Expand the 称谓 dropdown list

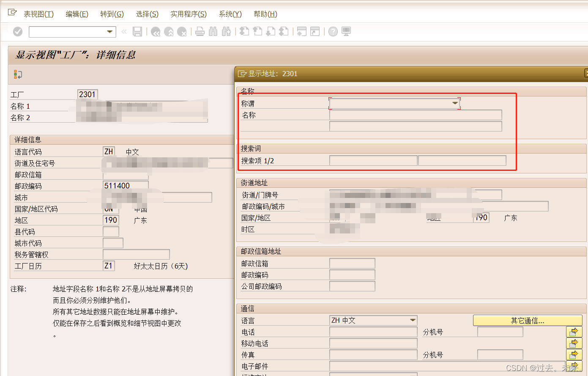coord(455,103)
